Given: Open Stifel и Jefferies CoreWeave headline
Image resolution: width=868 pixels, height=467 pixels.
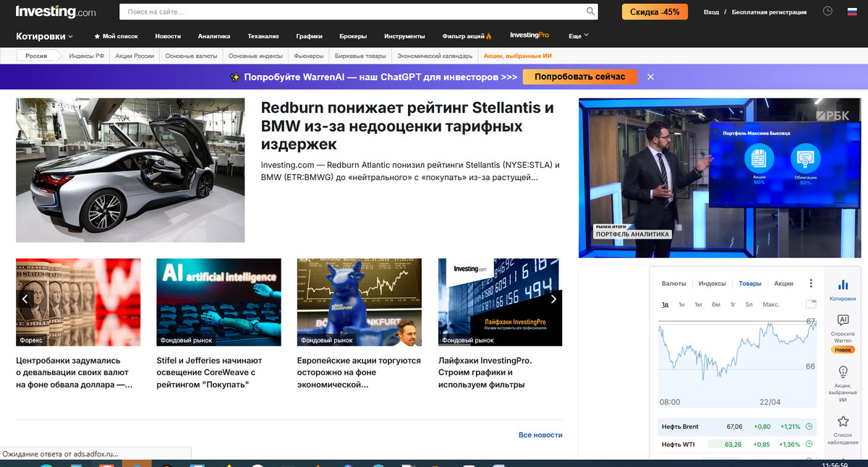Looking at the screenshot, I should pyautogui.click(x=210, y=372).
